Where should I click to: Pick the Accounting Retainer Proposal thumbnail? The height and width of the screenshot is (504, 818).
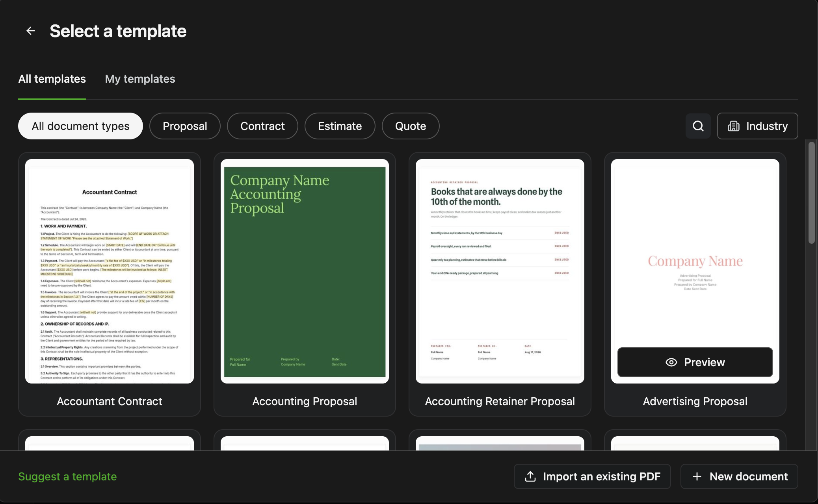tap(500, 271)
